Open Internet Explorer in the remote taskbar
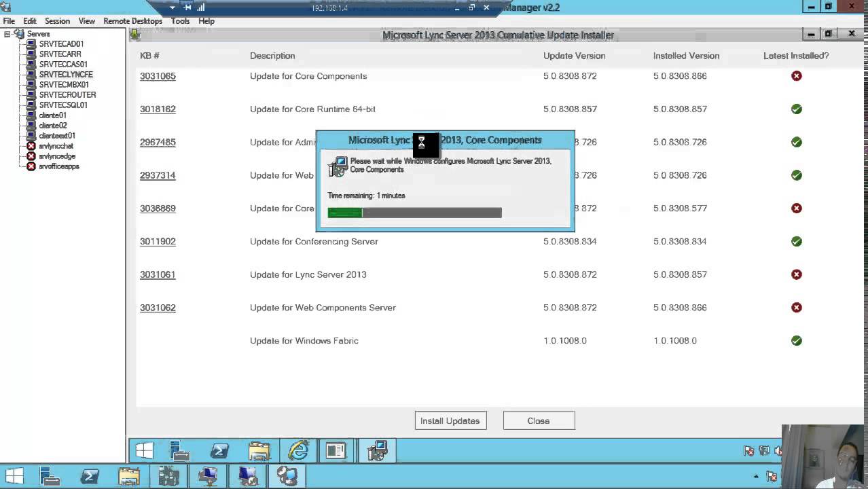The image size is (868, 489). click(298, 451)
